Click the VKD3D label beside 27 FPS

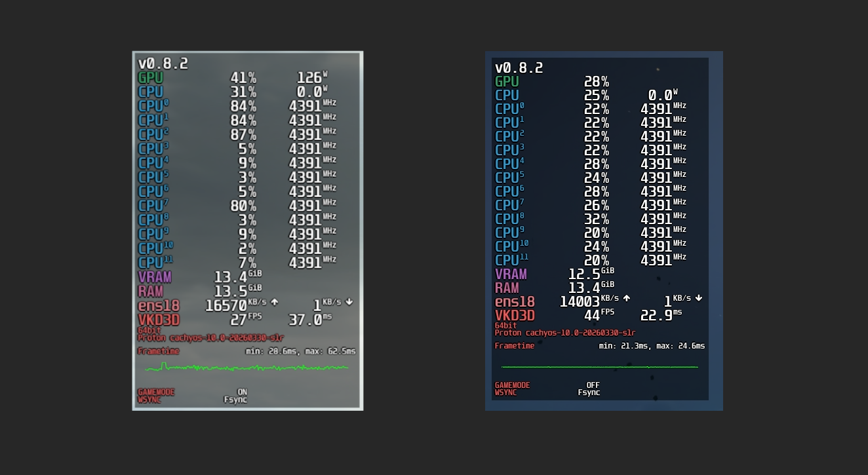[159, 320]
